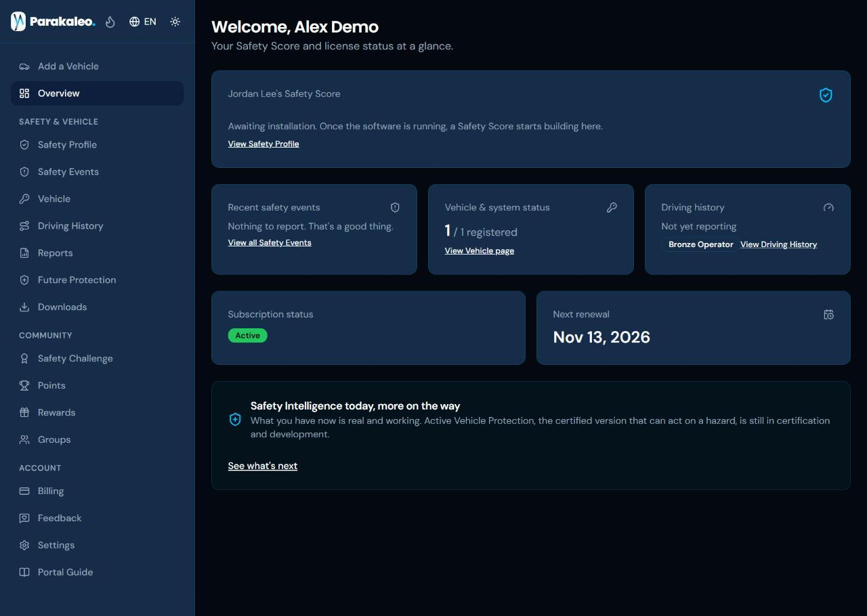Click the Portal Guide book icon
The width and height of the screenshot is (867, 616).
coord(24,573)
